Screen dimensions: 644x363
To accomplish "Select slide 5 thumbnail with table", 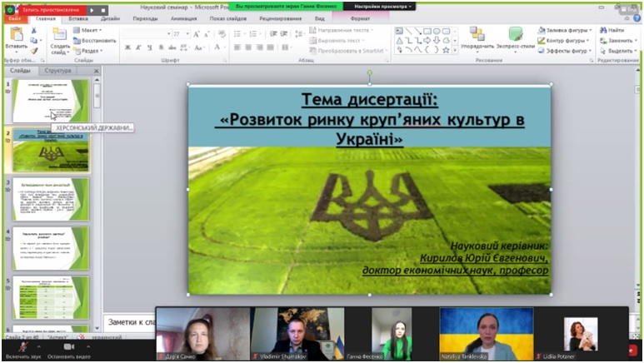I will click(x=51, y=298).
